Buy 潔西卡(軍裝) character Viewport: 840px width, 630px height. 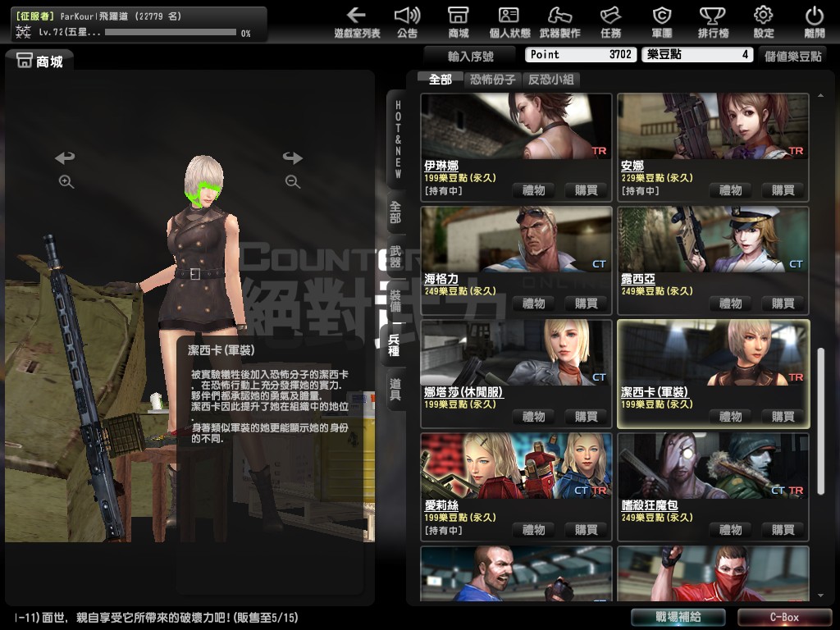783,417
